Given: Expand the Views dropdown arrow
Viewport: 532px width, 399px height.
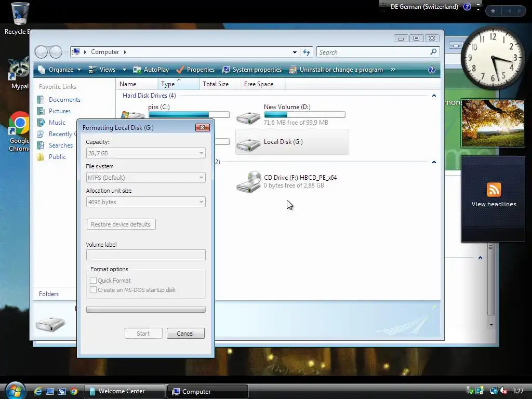Looking at the screenshot, I should click(x=124, y=70).
